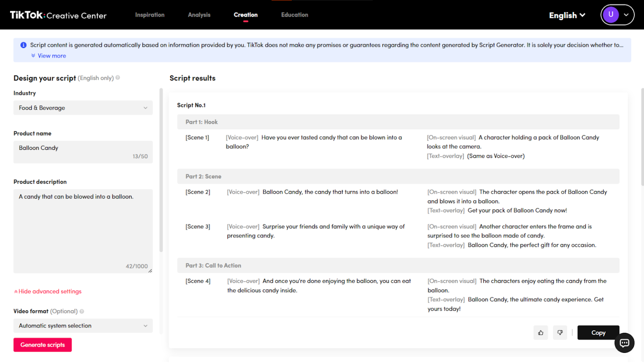The height and width of the screenshot is (363, 644).
Task: Click the [Scene 2] label
Action: click(198, 192)
